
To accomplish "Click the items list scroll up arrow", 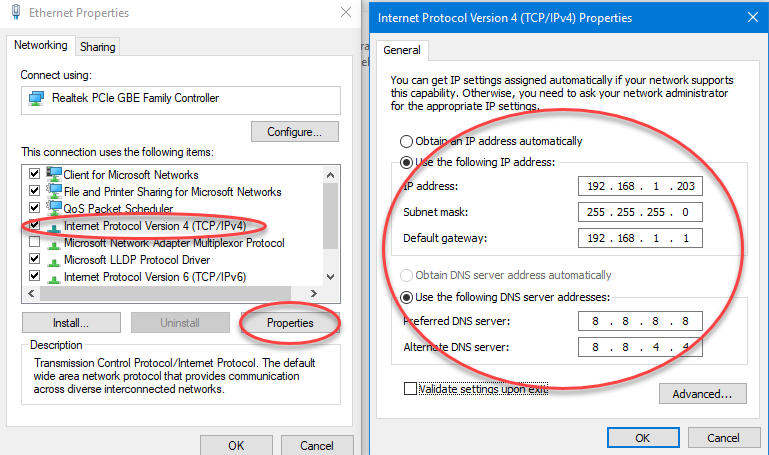I will pos(331,175).
